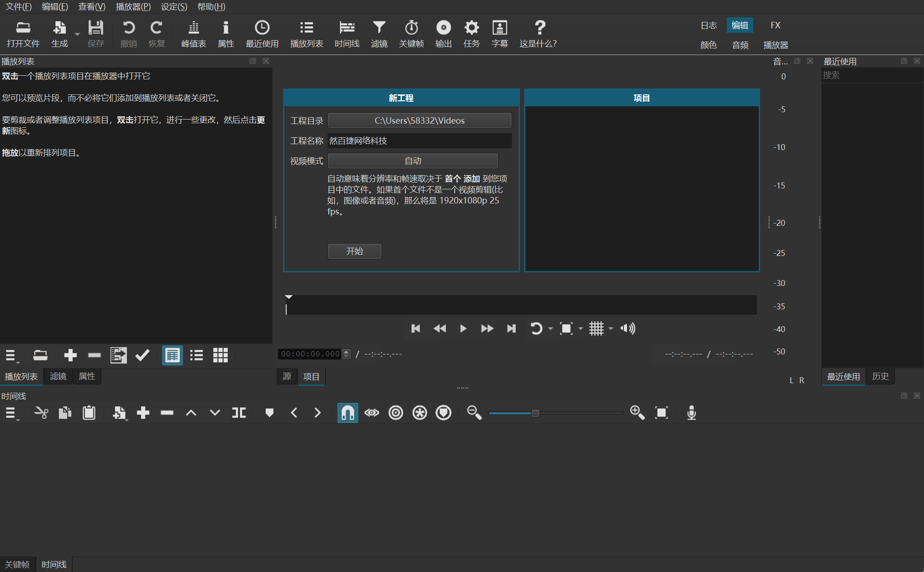924x572 pixels.
Task: Click the 这是什么? help question icon
Action: [x=538, y=34]
